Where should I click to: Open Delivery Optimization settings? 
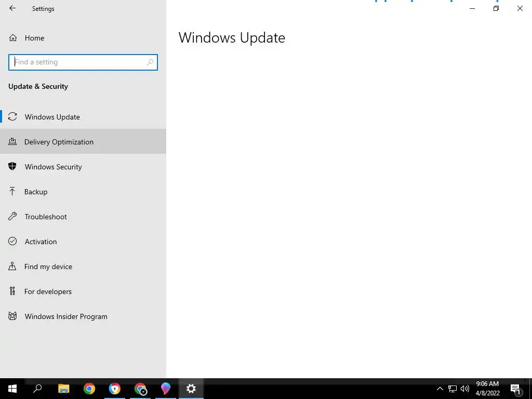pyautogui.click(x=83, y=142)
